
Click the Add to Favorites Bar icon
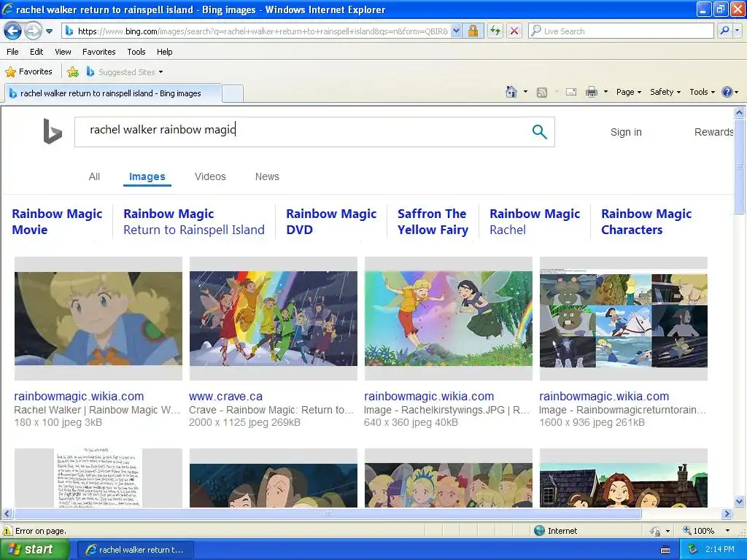[x=73, y=72]
